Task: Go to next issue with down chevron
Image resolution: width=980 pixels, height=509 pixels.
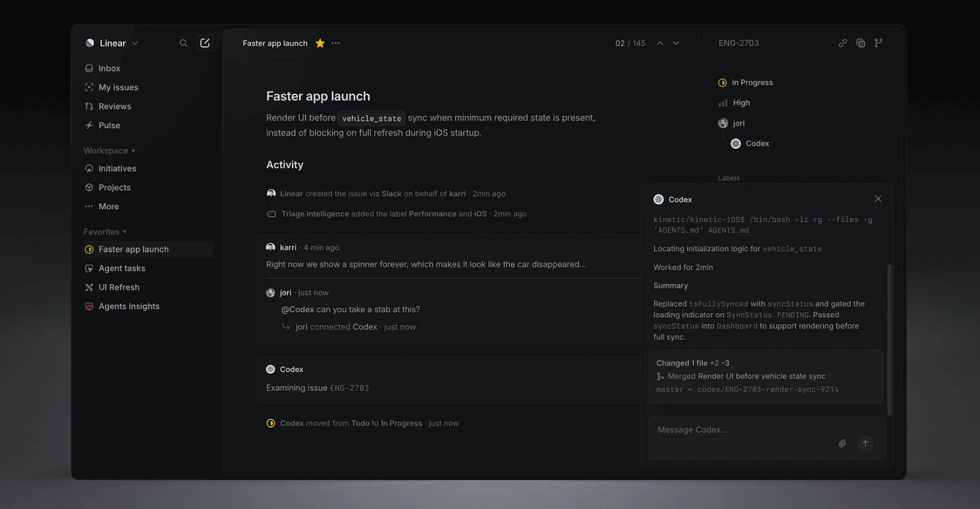Action: [x=676, y=43]
